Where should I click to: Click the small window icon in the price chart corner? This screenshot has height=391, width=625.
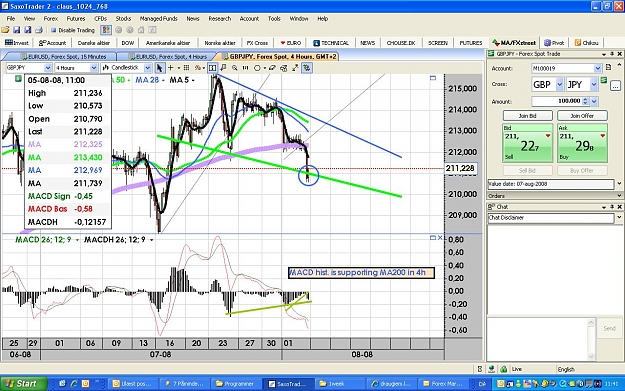coord(433,78)
